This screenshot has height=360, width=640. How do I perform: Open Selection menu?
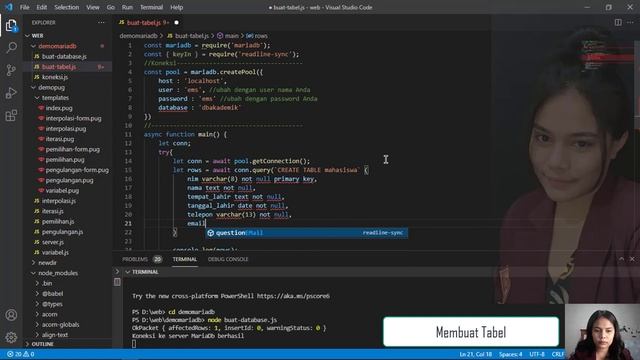[x=67, y=7]
